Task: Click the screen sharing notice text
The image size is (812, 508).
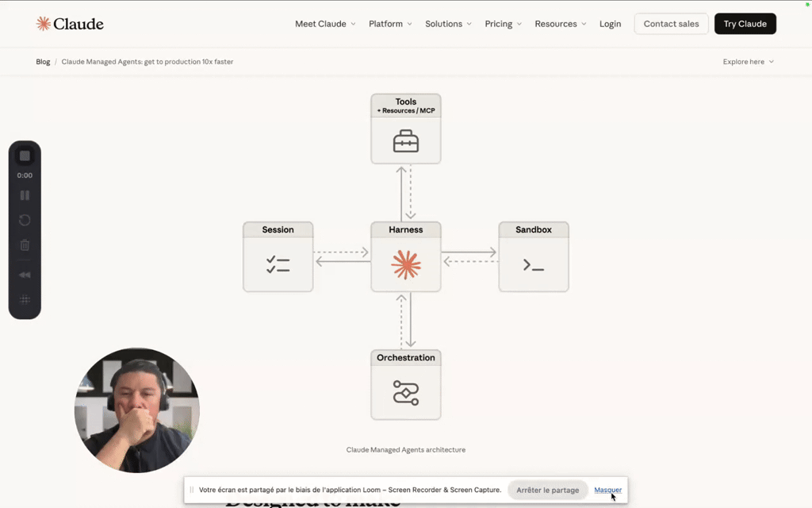Action: coord(350,490)
